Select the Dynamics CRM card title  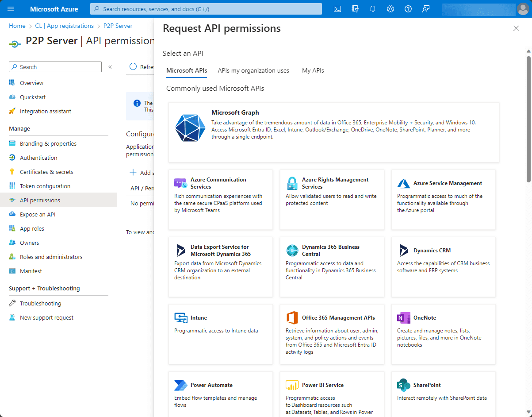pos(432,251)
